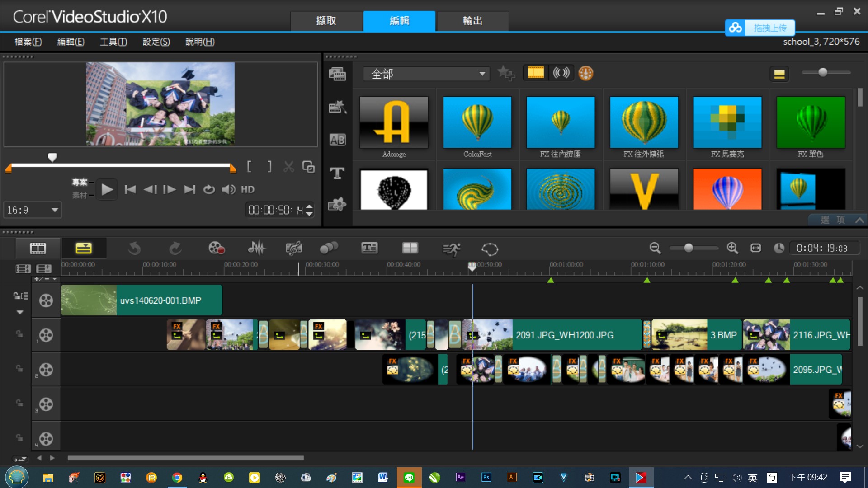The height and width of the screenshot is (488, 868).
Task: Step to next frame
Action: point(170,189)
